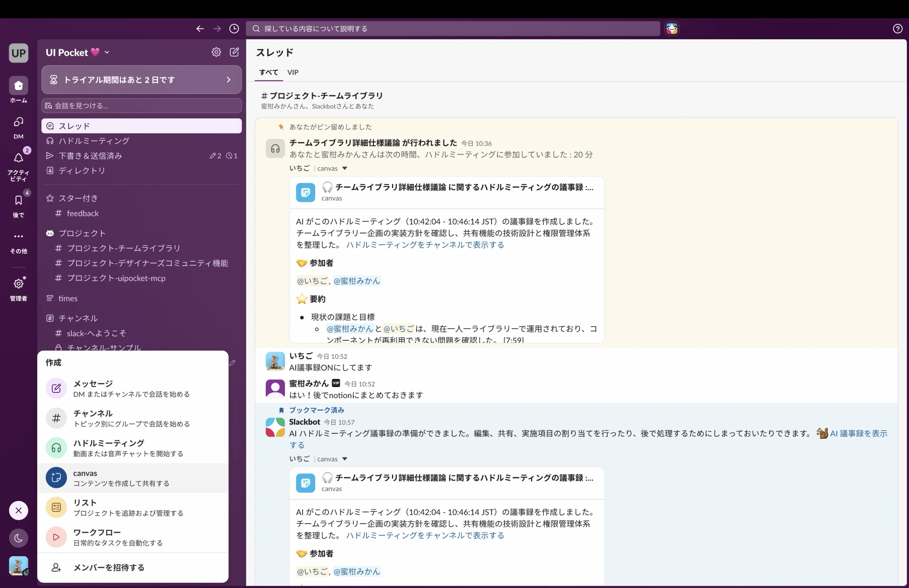The height and width of the screenshot is (588, 909).
Task: Open ディレクトリ in sidebar
Action: click(x=142, y=171)
